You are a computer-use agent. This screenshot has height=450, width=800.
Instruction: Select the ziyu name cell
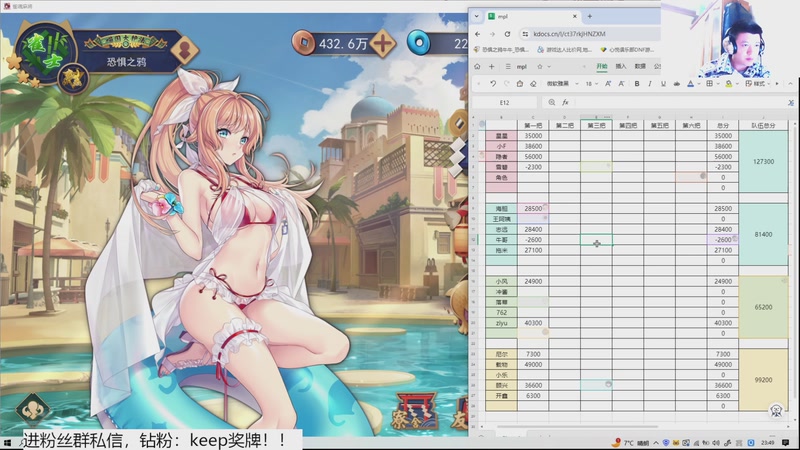[502, 323]
